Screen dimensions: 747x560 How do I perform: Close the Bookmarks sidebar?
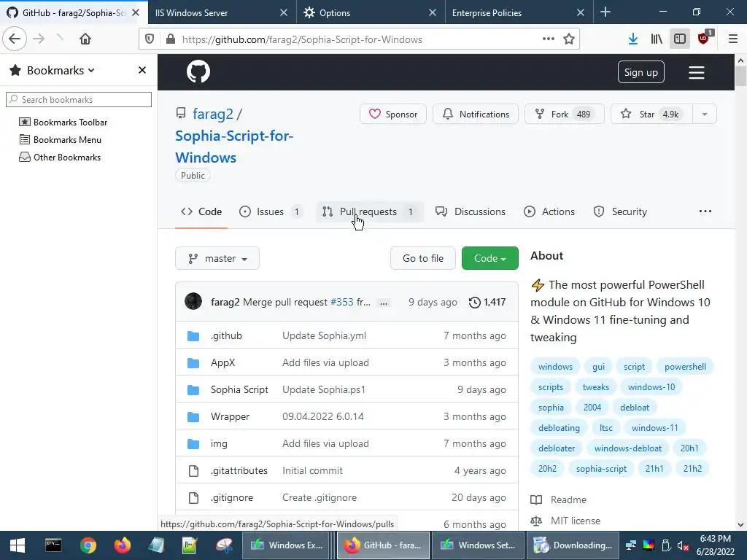click(142, 70)
